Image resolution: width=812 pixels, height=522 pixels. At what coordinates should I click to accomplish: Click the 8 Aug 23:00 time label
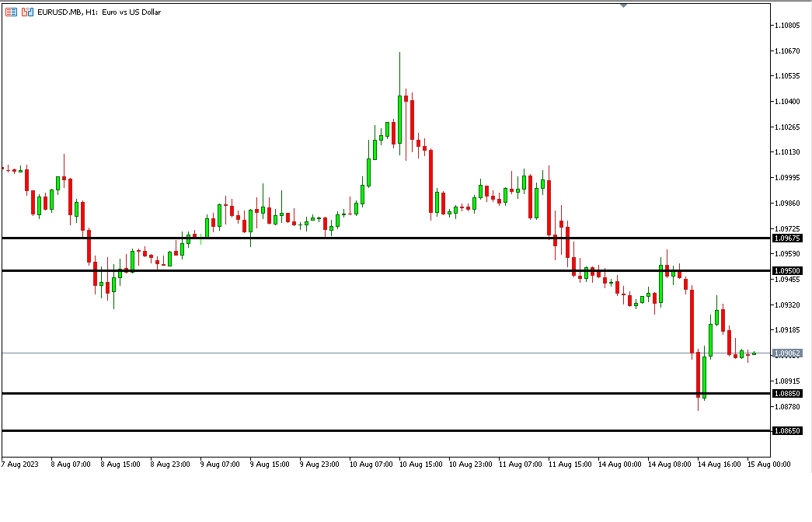tap(170, 465)
